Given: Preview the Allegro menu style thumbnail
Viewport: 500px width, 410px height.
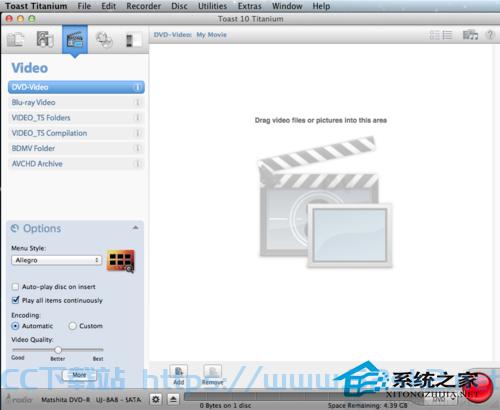Looking at the screenshot, I should pyautogui.click(x=121, y=261).
